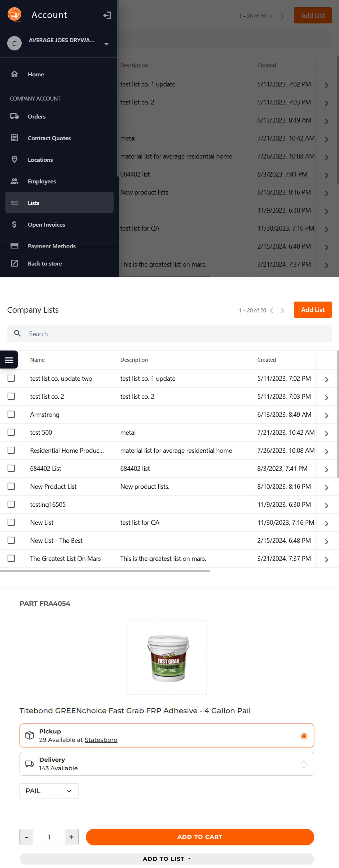339x868 pixels.
Task: Click the Created column header
Action: 266,360
